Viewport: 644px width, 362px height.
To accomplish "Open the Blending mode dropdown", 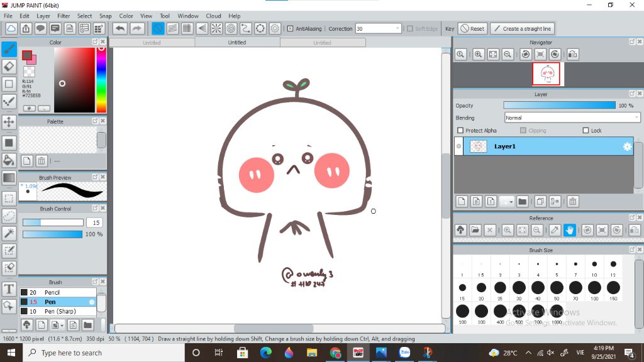I will click(572, 118).
